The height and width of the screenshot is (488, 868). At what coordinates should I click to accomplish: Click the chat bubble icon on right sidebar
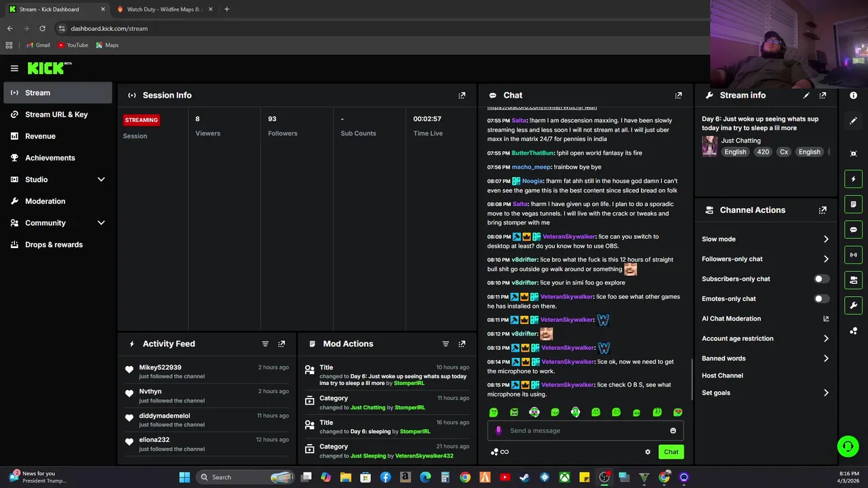[853, 230]
